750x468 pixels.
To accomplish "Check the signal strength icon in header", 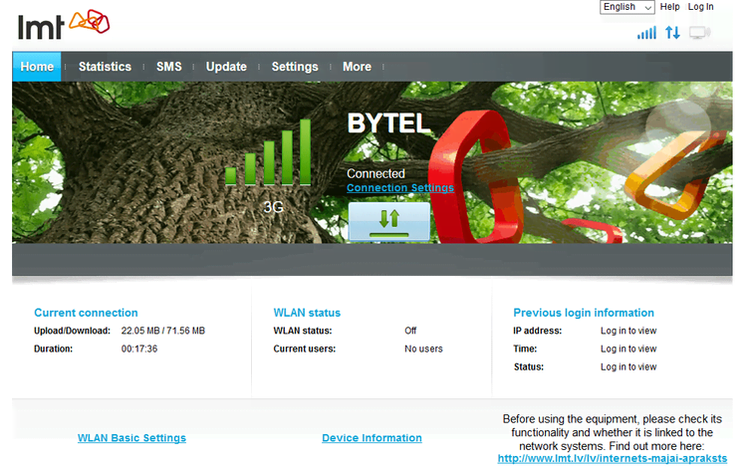I will 647,33.
